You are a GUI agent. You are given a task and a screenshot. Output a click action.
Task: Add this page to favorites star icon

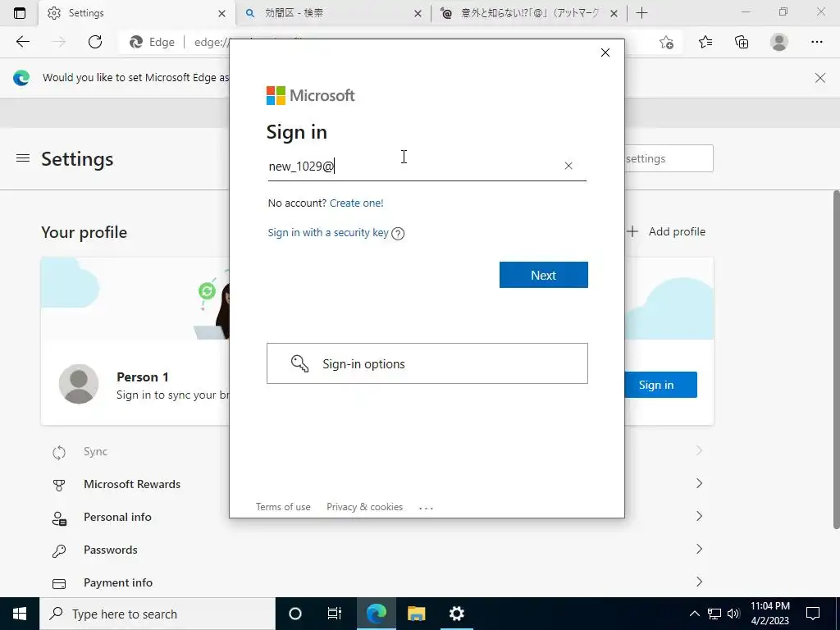(x=666, y=42)
